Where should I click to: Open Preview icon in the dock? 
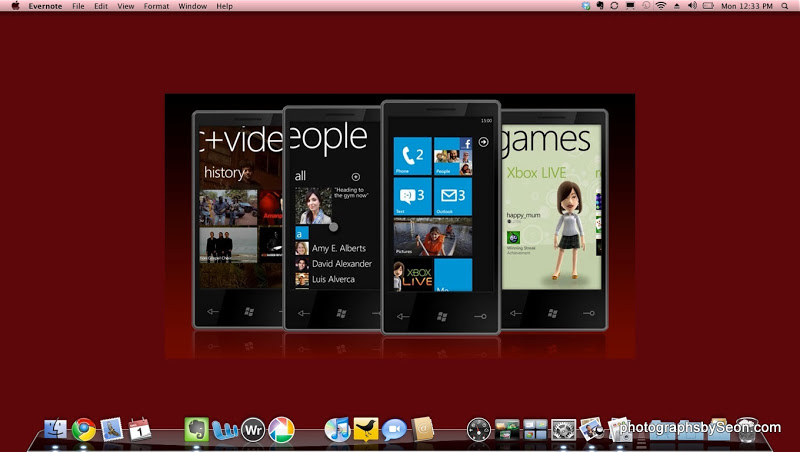coord(620,429)
